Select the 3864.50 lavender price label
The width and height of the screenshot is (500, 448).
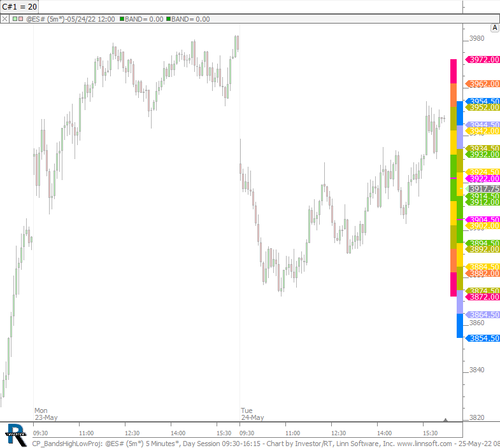(483, 315)
